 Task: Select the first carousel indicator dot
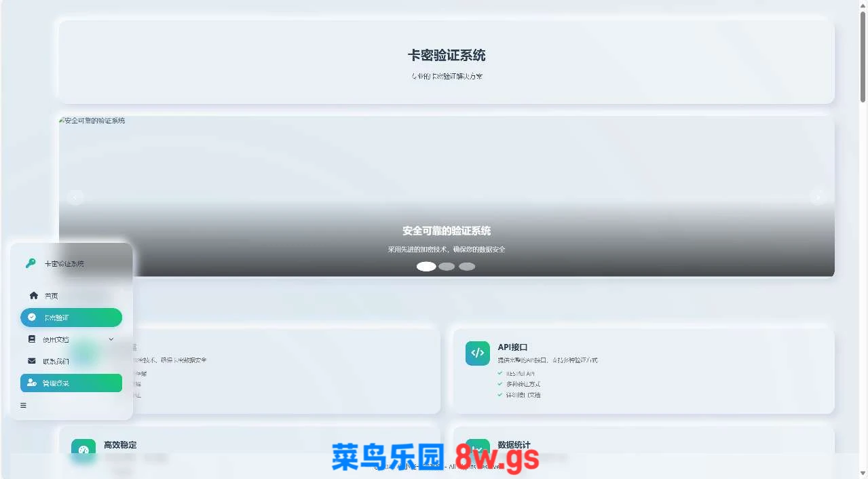[426, 267]
